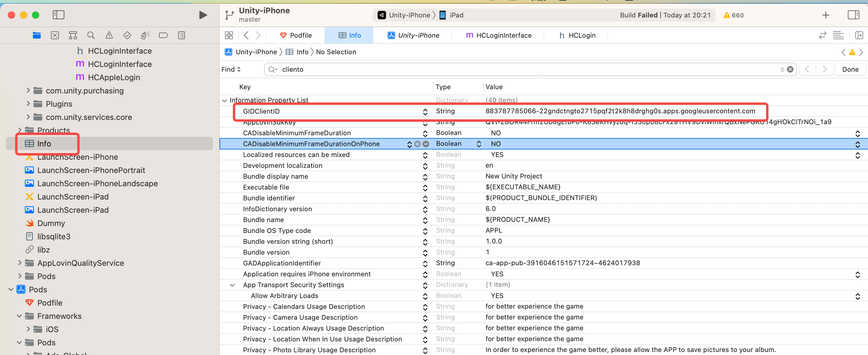Viewport: 868px width, 355px height.
Task: Go forward in editor history
Action: (258, 35)
